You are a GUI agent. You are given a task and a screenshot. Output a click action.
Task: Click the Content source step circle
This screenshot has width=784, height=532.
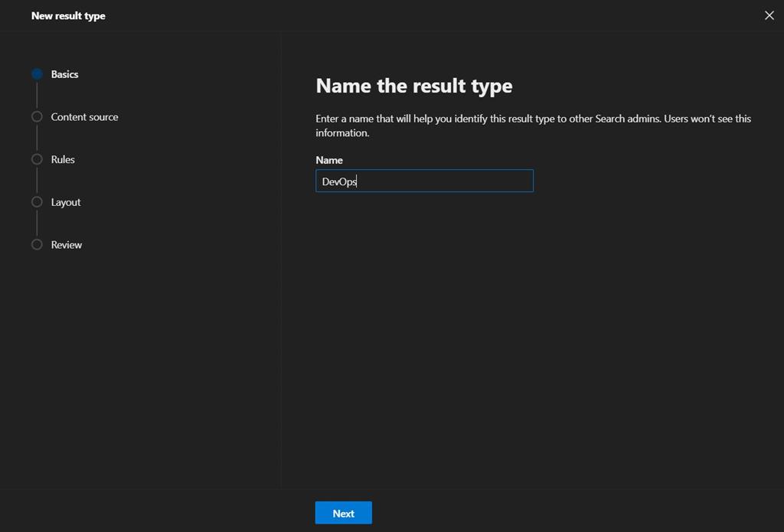[37, 116]
